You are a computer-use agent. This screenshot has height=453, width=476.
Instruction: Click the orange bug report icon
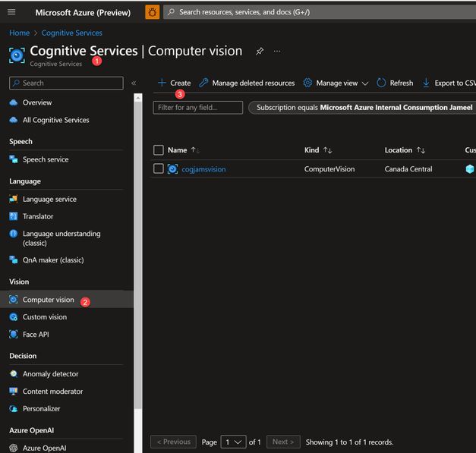coord(153,12)
